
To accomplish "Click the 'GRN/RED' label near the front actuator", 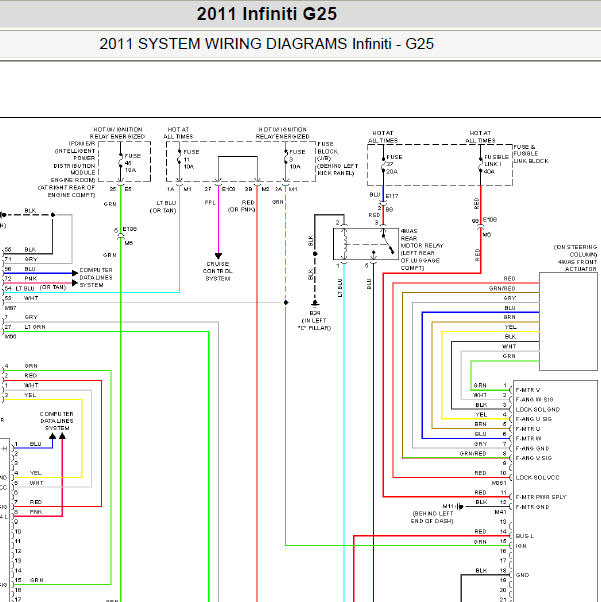I will 502,288.
